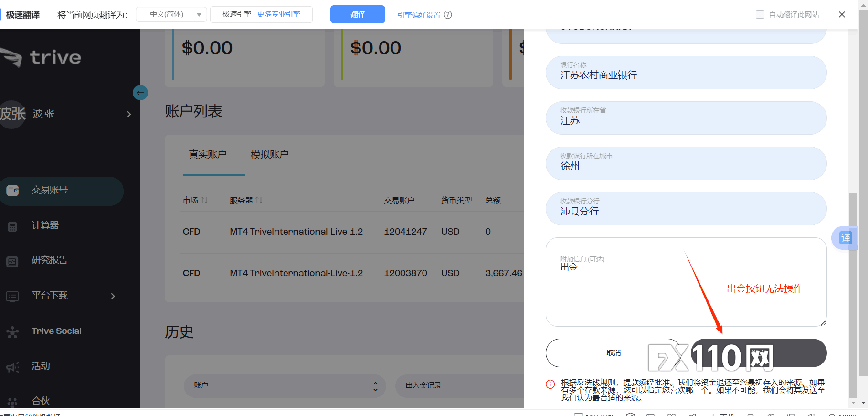The width and height of the screenshot is (868, 416).
Task: Open the 中文(简体) language dropdown
Action: [171, 15]
